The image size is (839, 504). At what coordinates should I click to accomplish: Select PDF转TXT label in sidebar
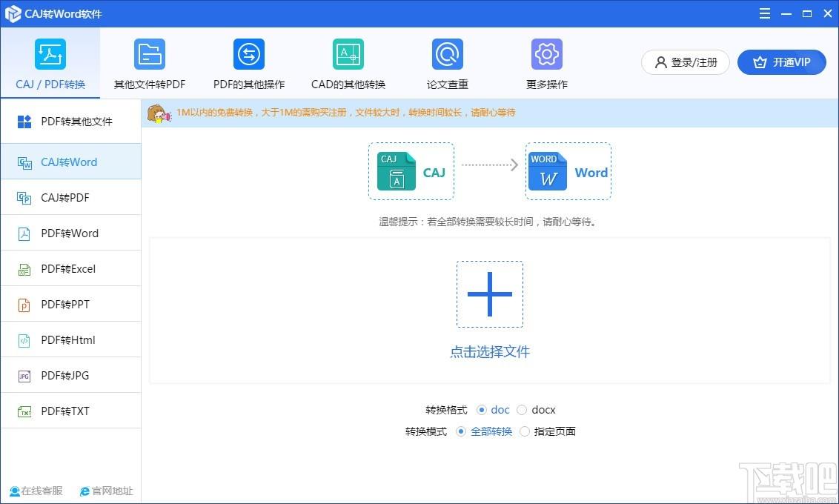tap(65, 411)
